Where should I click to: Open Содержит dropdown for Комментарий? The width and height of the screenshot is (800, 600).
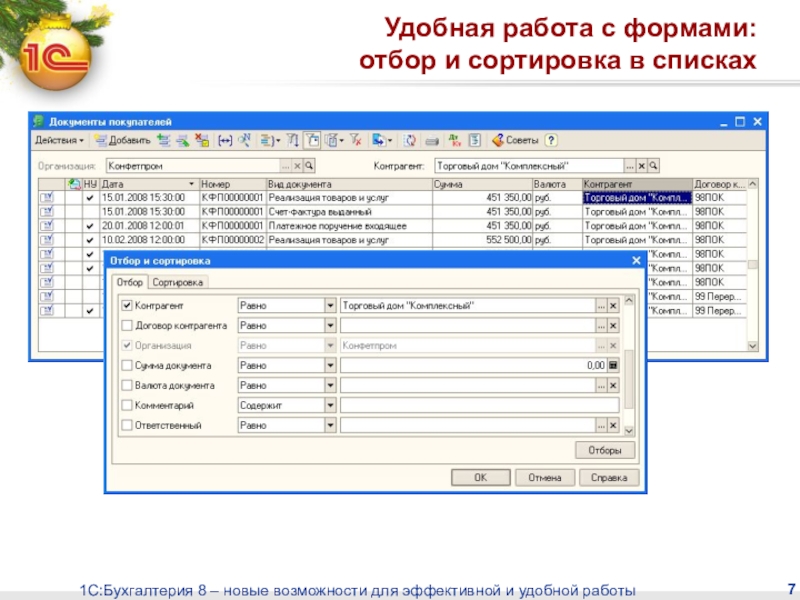click(330, 405)
